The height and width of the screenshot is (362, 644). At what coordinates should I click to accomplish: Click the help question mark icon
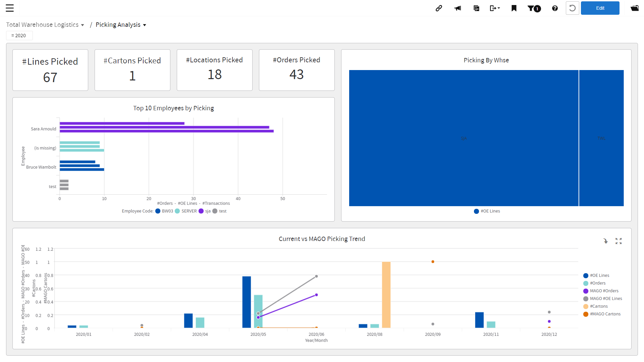pos(555,8)
